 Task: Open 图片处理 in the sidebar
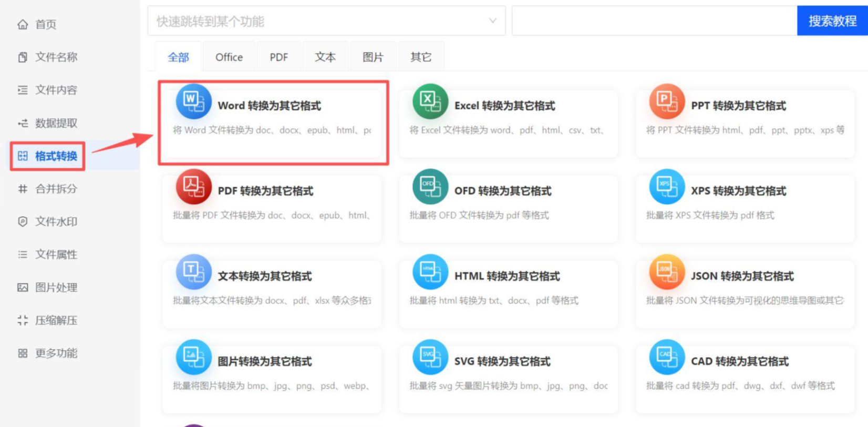point(56,288)
